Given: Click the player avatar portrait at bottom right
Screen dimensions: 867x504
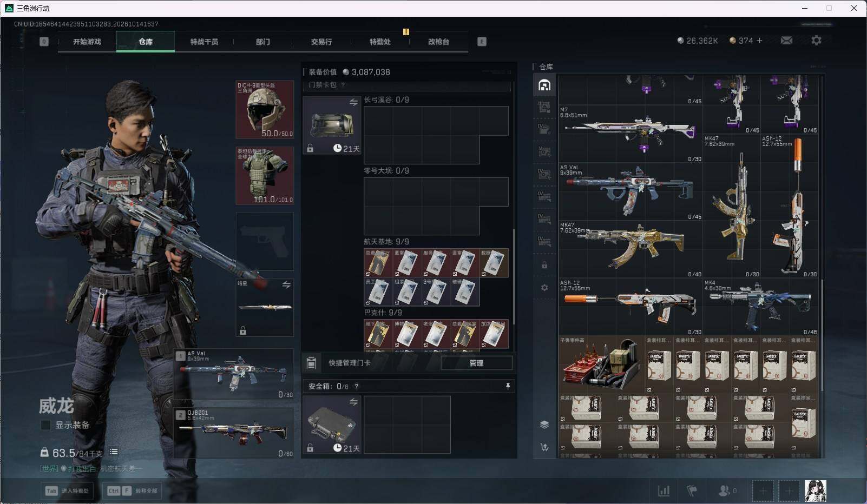Looking at the screenshot, I should (815, 490).
